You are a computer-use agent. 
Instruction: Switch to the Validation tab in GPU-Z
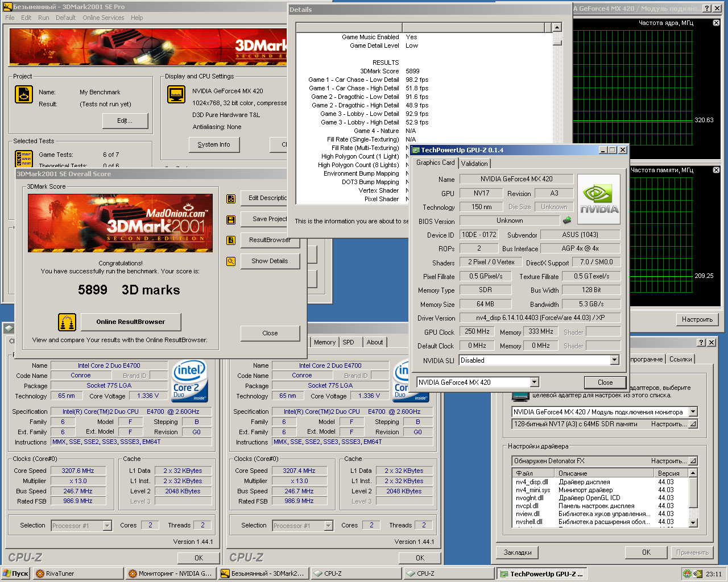coord(474,164)
